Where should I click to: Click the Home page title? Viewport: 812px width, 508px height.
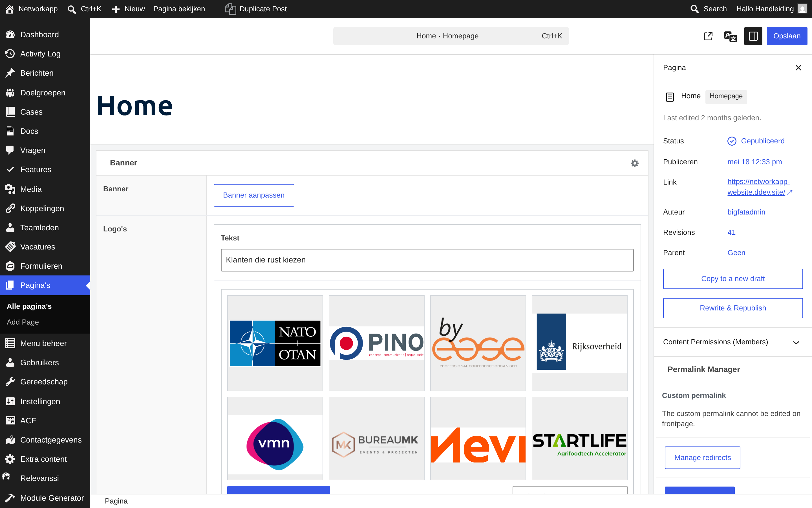(134, 106)
